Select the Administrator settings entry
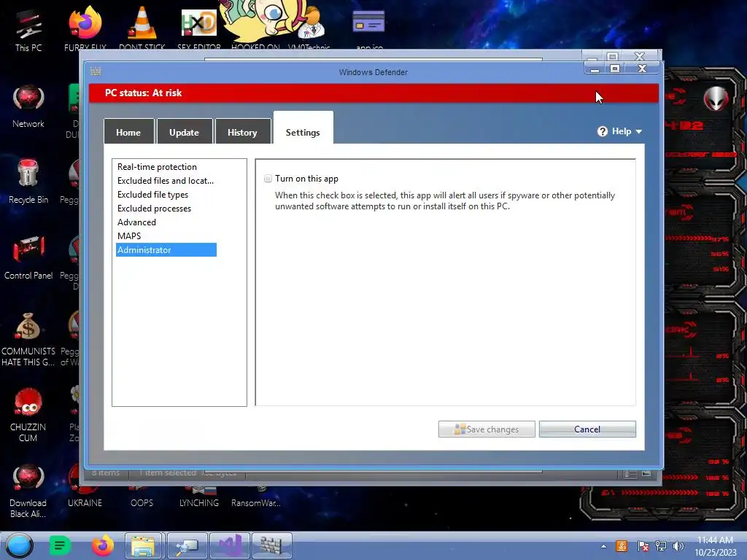The image size is (747, 560). (166, 249)
